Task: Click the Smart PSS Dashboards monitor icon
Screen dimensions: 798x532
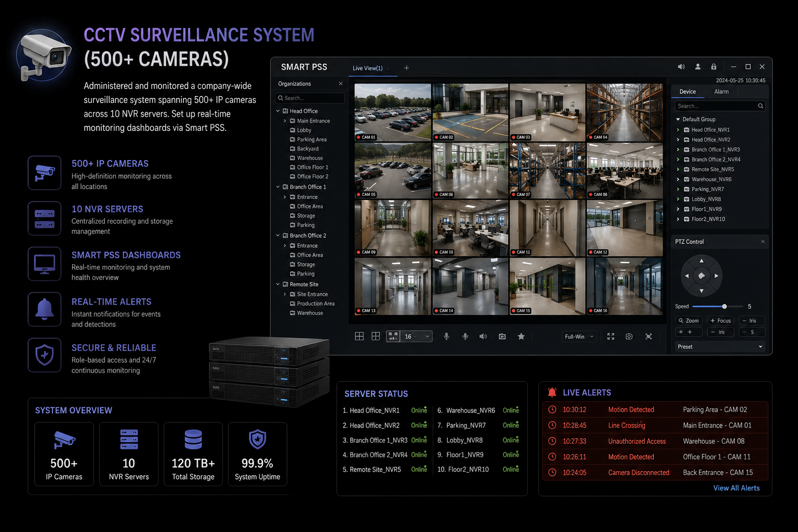Action: click(x=45, y=264)
